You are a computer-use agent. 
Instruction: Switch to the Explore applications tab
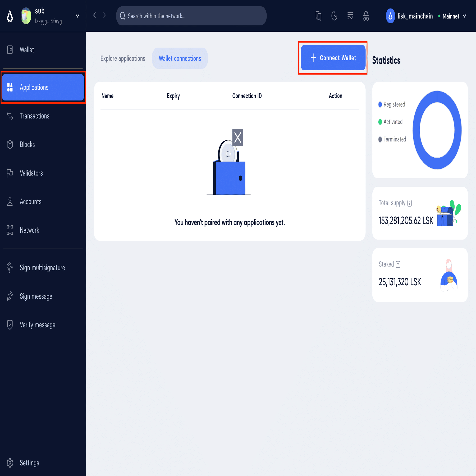click(x=123, y=58)
